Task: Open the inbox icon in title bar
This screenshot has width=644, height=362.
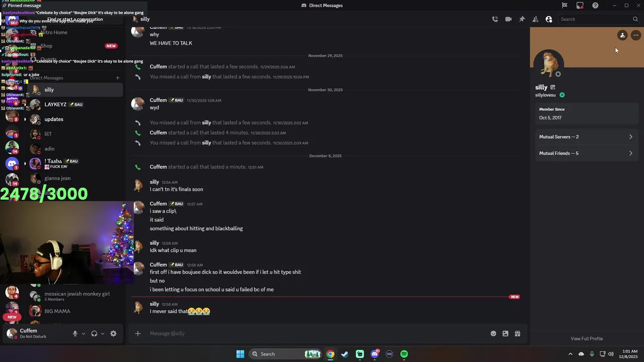Action: [580, 6]
